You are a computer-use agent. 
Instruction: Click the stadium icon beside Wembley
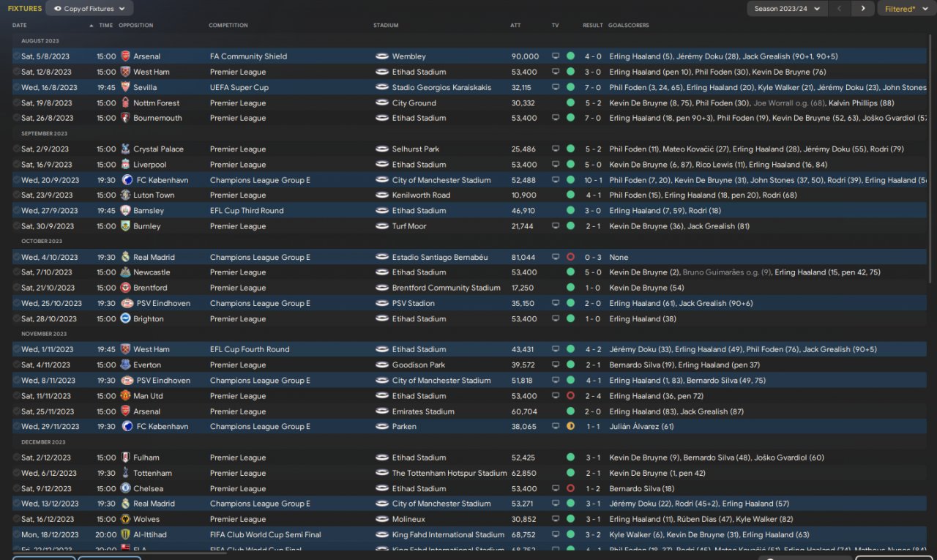[x=381, y=56]
